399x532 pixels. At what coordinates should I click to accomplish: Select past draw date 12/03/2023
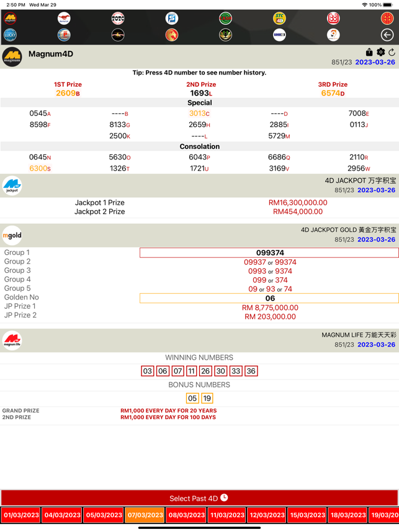point(267,515)
